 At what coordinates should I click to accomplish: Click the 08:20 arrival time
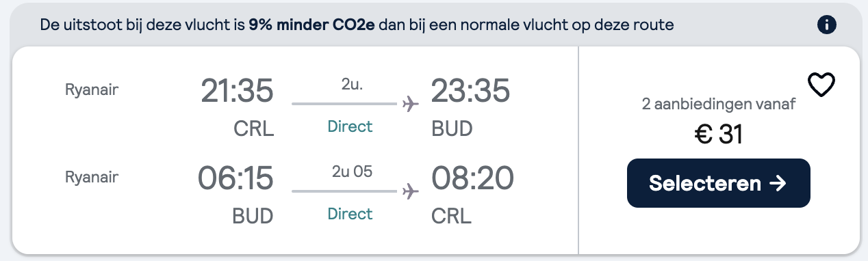tap(472, 178)
